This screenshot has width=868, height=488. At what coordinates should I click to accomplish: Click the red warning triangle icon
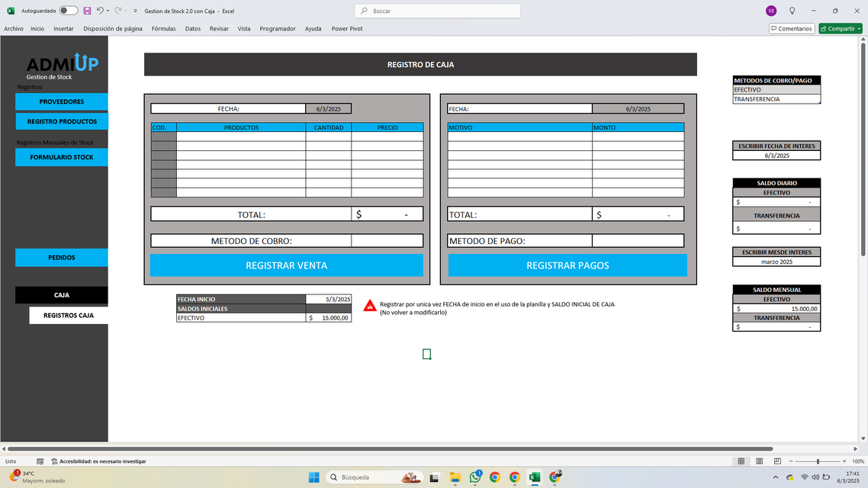[x=370, y=306]
